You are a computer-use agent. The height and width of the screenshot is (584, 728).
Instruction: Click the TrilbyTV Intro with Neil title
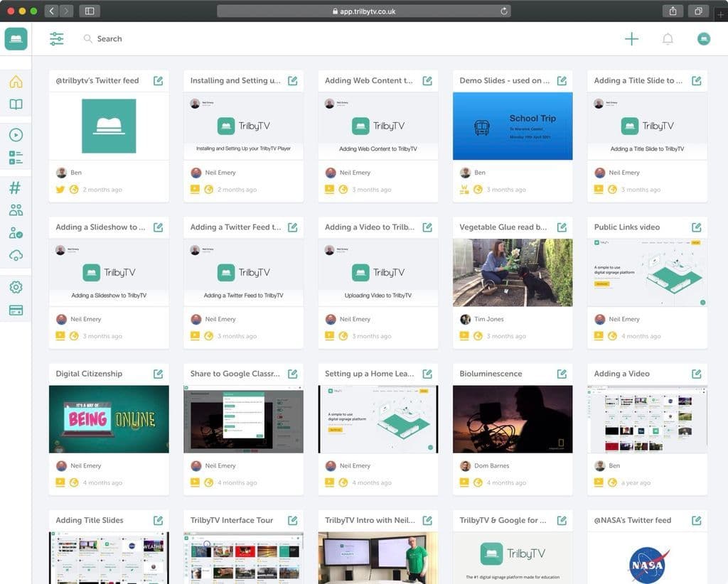(x=370, y=521)
